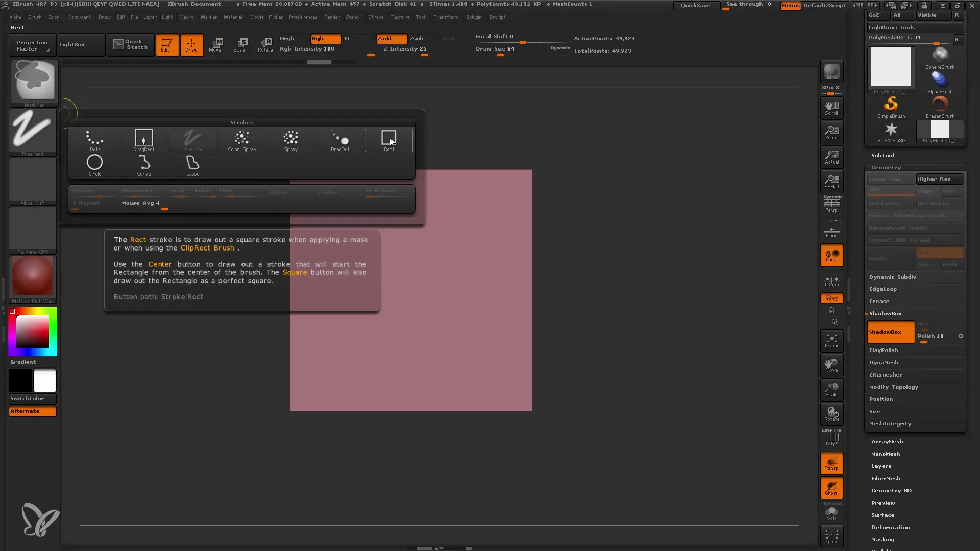
Task: Click the Xpose icon
Action: (831, 536)
